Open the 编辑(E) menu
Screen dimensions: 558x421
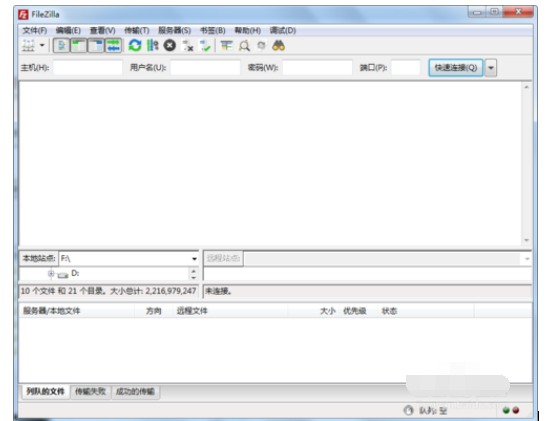click(x=68, y=31)
